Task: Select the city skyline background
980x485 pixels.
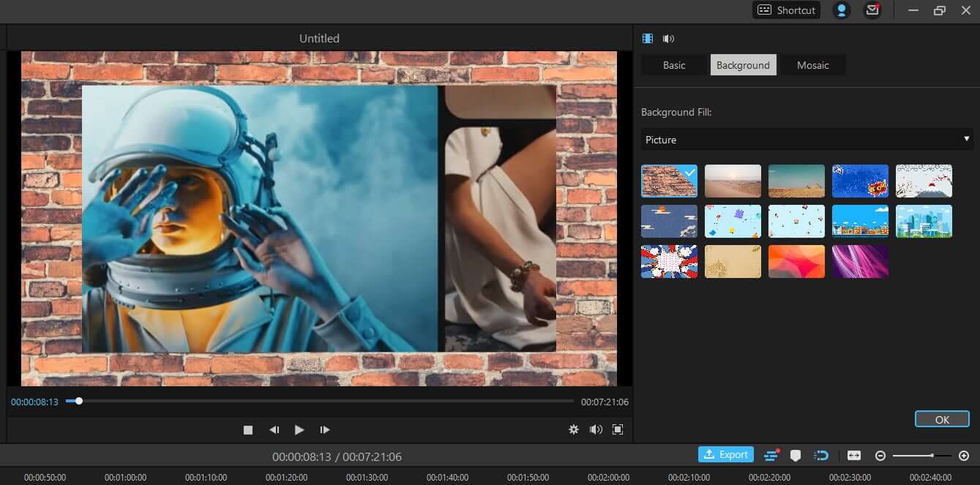Action: point(924,220)
